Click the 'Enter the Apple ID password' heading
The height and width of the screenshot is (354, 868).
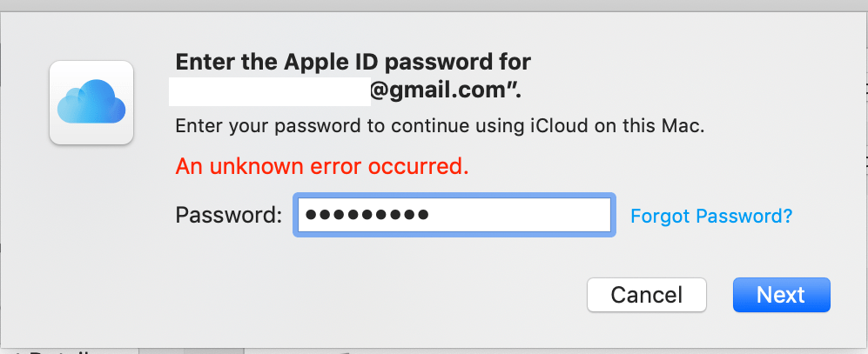[x=353, y=63]
